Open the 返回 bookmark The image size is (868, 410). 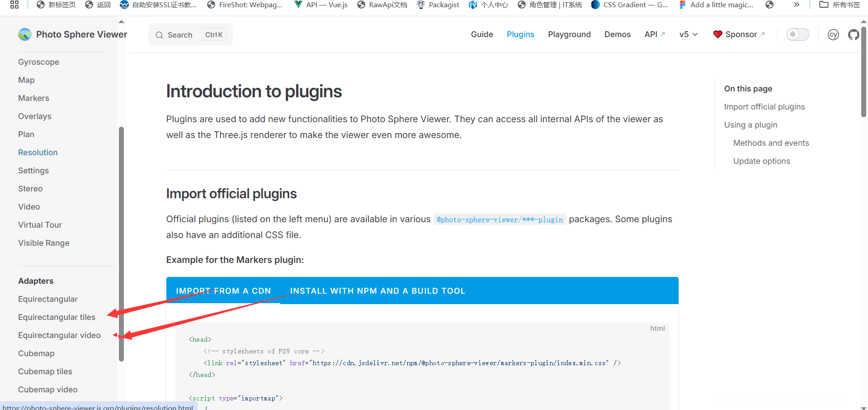tap(98, 5)
